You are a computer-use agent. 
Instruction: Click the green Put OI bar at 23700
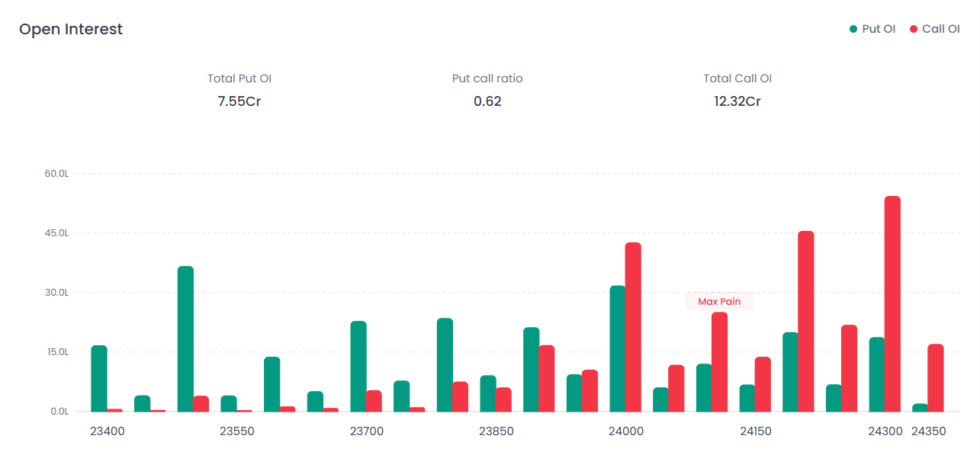click(358, 366)
